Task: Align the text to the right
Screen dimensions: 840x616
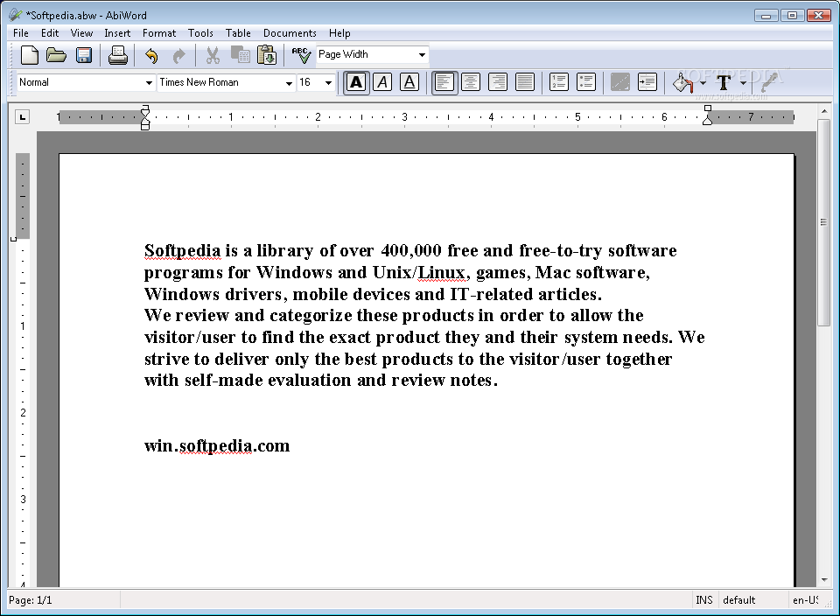Action: [498, 82]
